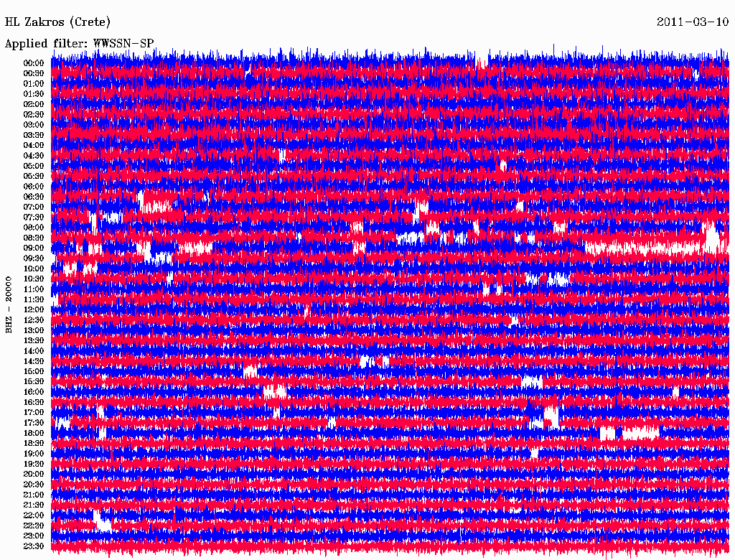
Task: Click the '03:00' time label
Action: pyautogui.click(x=34, y=125)
